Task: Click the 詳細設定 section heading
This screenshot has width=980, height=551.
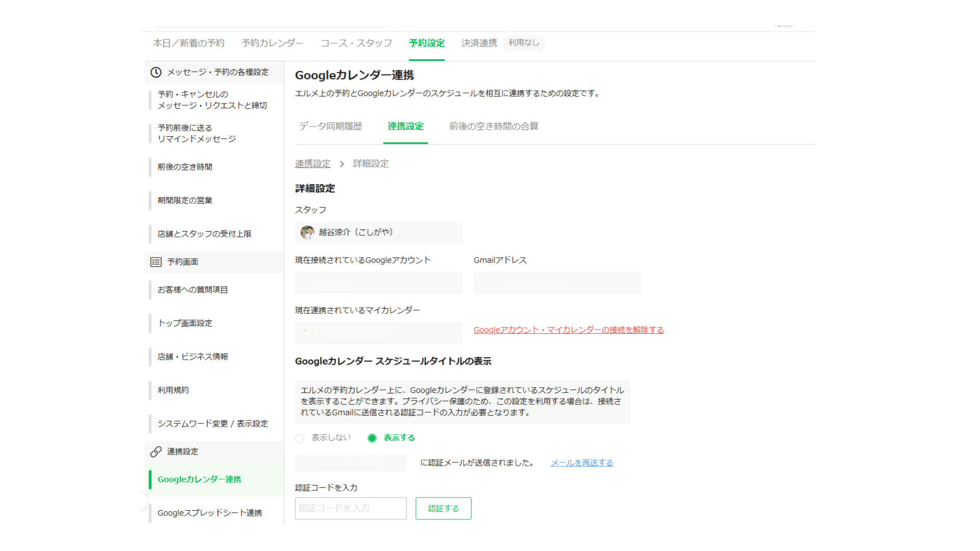Action: (x=315, y=189)
